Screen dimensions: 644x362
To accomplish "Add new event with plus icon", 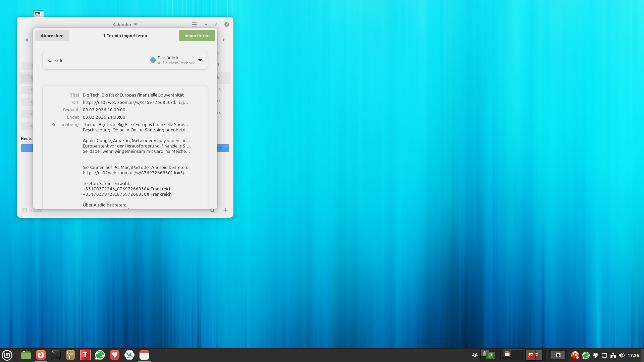I will tap(226, 210).
